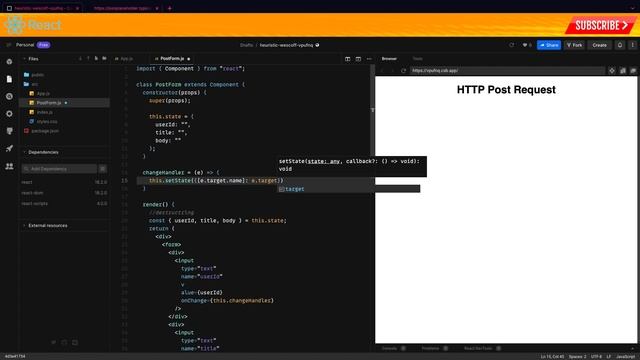Select the target autocomplete suggestion
The image size is (640, 360).
pos(348,189)
